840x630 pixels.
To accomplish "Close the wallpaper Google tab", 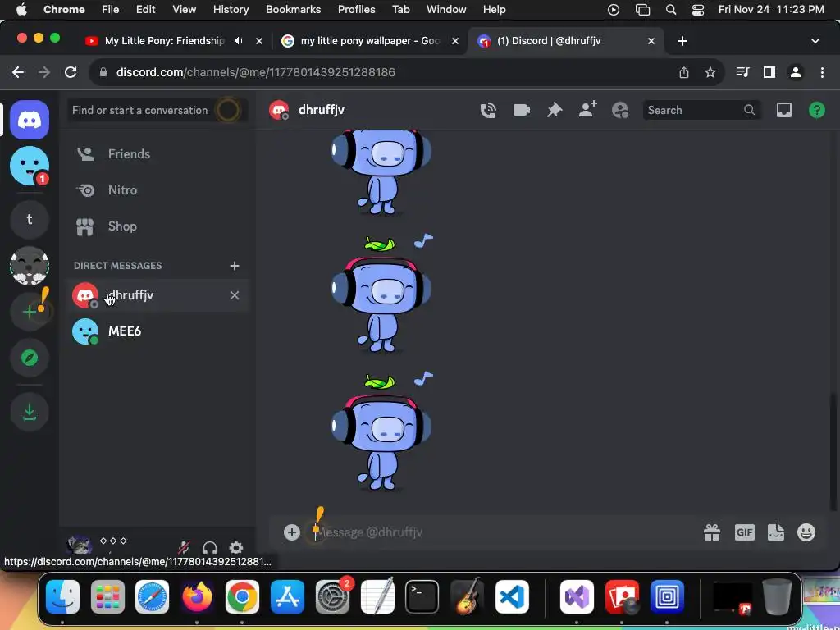I will (454, 41).
